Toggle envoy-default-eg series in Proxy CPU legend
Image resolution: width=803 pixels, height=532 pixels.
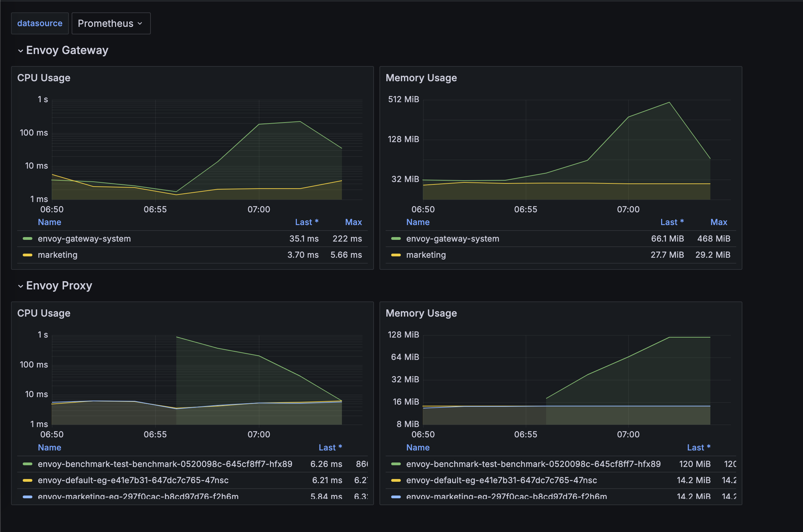133,480
